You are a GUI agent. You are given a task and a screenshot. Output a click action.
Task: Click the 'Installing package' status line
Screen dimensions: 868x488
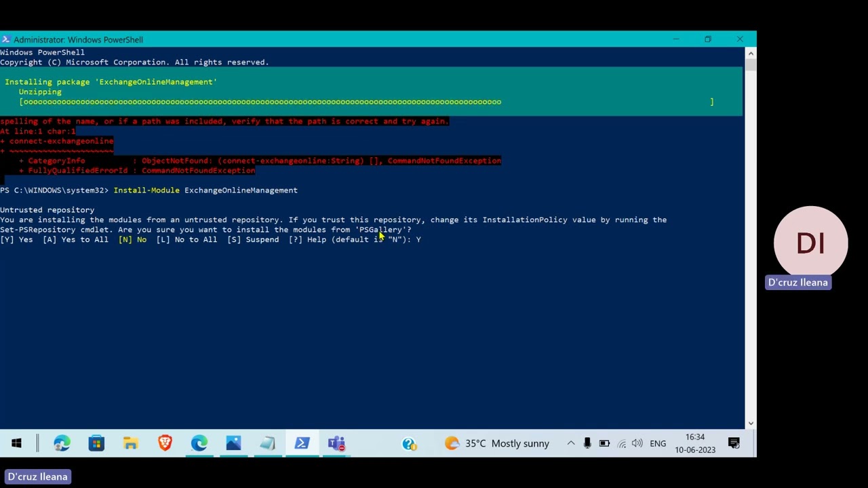click(x=111, y=82)
